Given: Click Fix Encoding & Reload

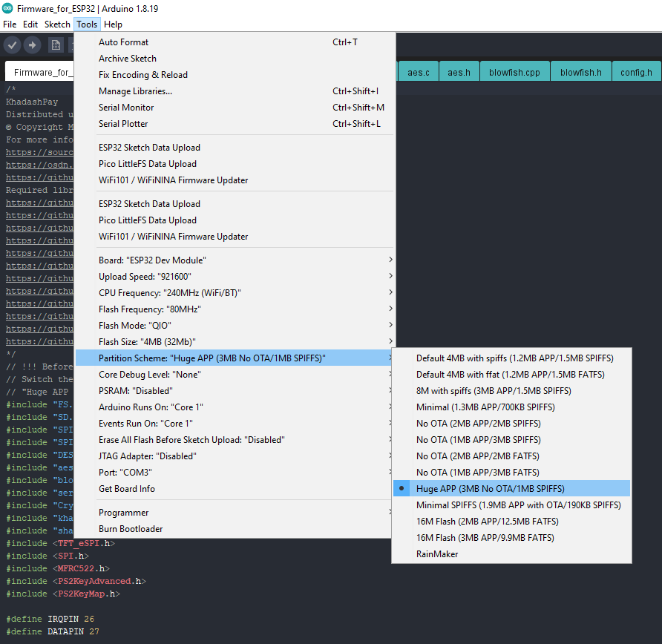Looking at the screenshot, I should pyautogui.click(x=235, y=75).
